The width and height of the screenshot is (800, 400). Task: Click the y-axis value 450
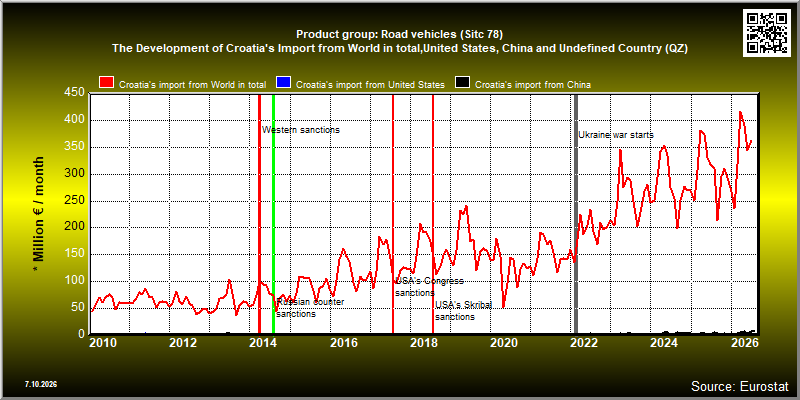[x=74, y=92]
